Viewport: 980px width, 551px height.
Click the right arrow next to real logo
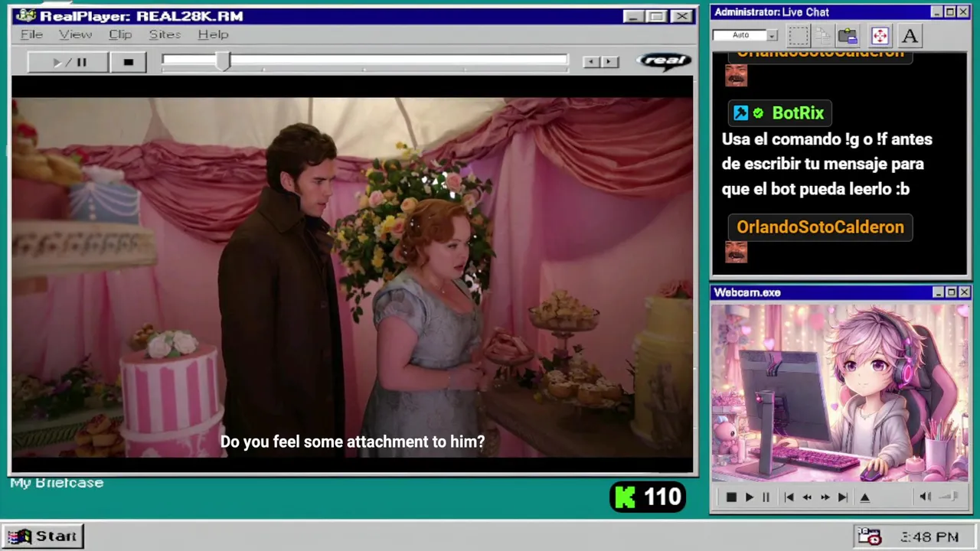[609, 62]
